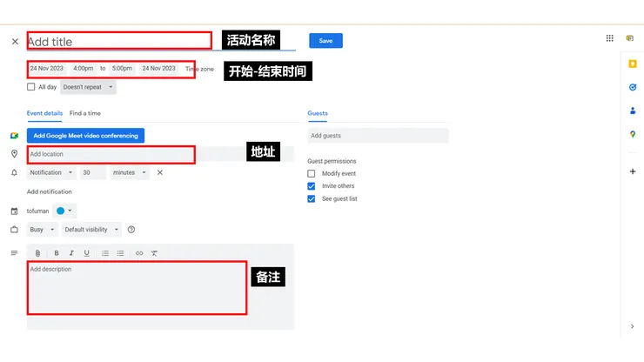Uncheck the Invite others permission
644x362 pixels.
coord(312,186)
